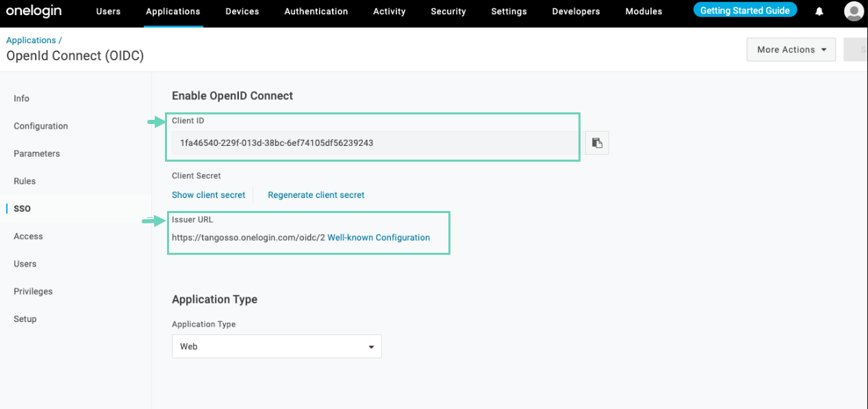Open the Users top menu
The width and height of the screenshot is (868, 409).
(x=108, y=12)
